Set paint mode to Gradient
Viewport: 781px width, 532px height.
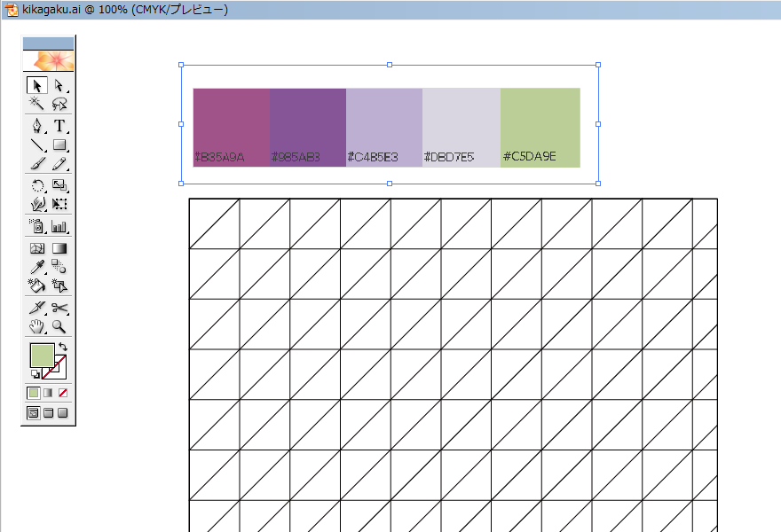pyautogui.click(x=48, y=393)
